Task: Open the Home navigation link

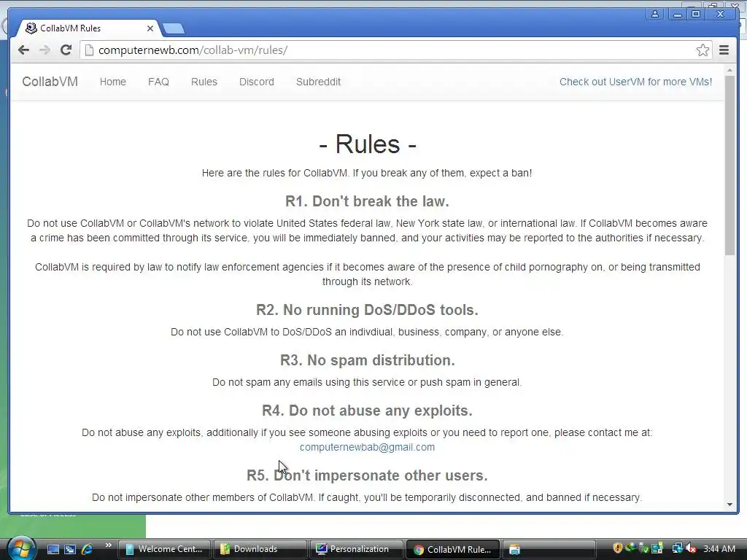Action: click(x=113, y=82)
